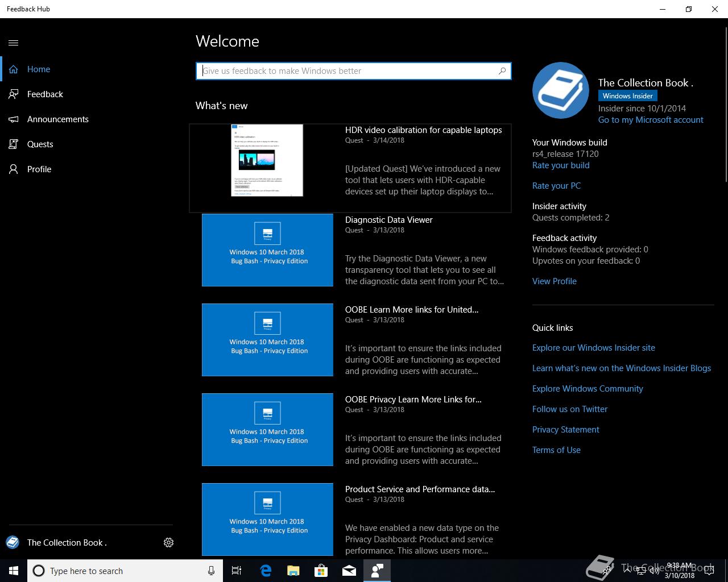Image resolution: width=728 pixels, height=582 pixels.
Task: Click the Feedback label in the sidebar
Action: [45, 94]
